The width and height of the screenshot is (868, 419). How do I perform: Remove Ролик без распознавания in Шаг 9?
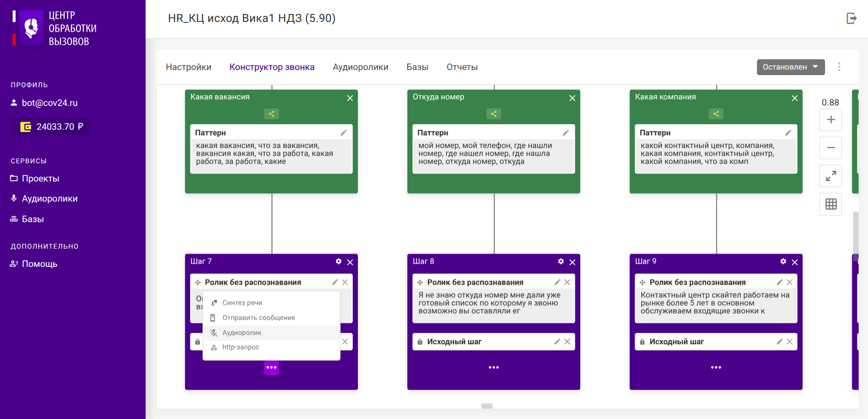click(790, 282)
